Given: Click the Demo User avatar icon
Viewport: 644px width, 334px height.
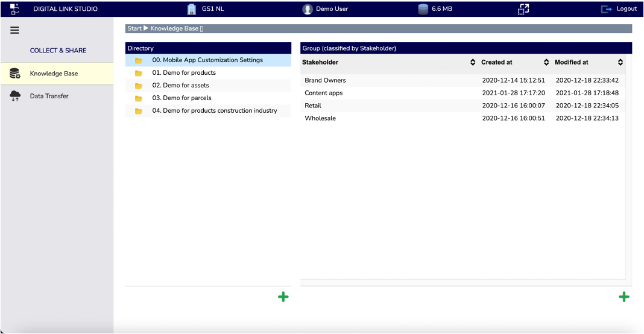Looking at the screenshot, I should pos(307,9).
